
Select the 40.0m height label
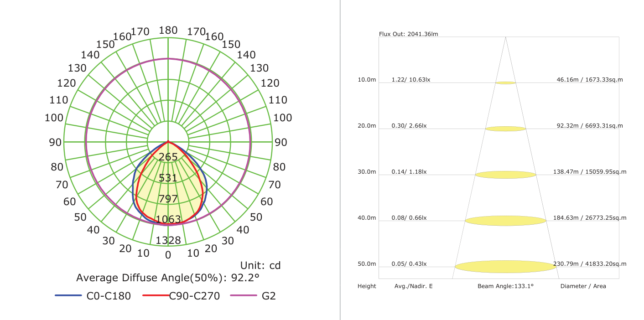(367, 218)
